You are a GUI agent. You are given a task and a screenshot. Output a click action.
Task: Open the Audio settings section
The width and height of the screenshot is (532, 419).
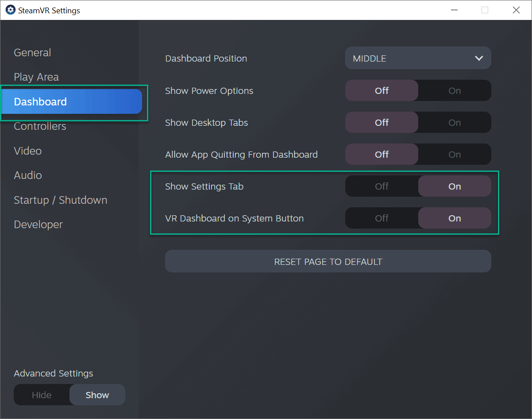pos(28,175)
